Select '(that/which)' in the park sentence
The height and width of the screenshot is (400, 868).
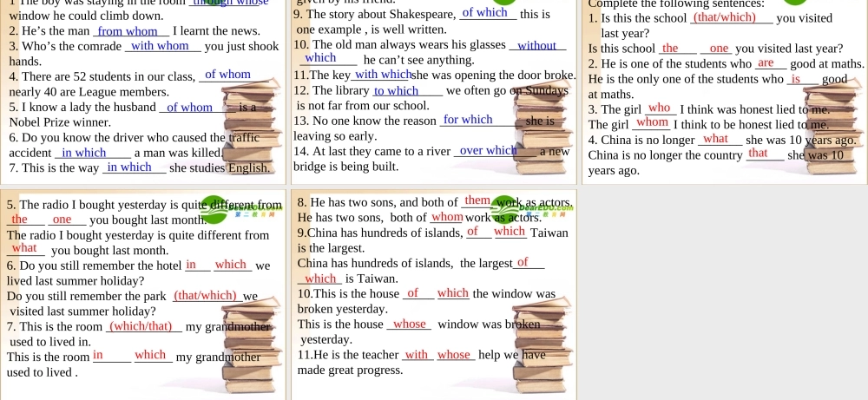(205, 295)
